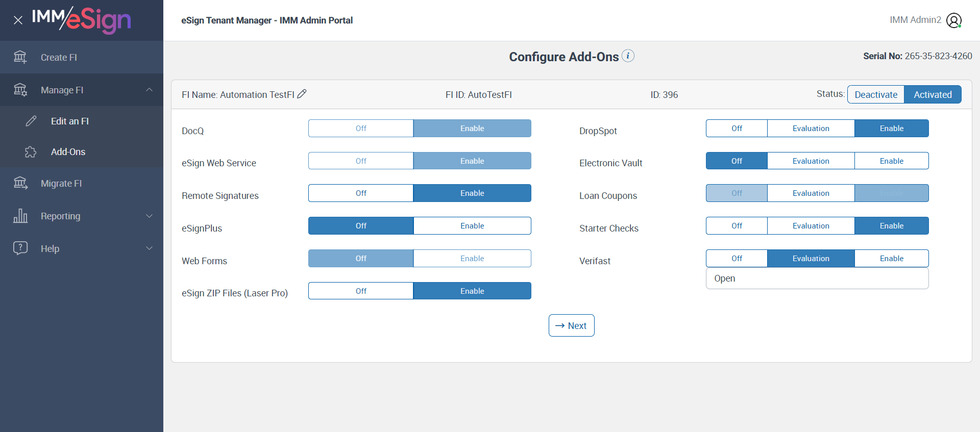This screenshot has width=980, height=432.
Task: Click the Edit an FI pencil icon
Action: (31, 121)
